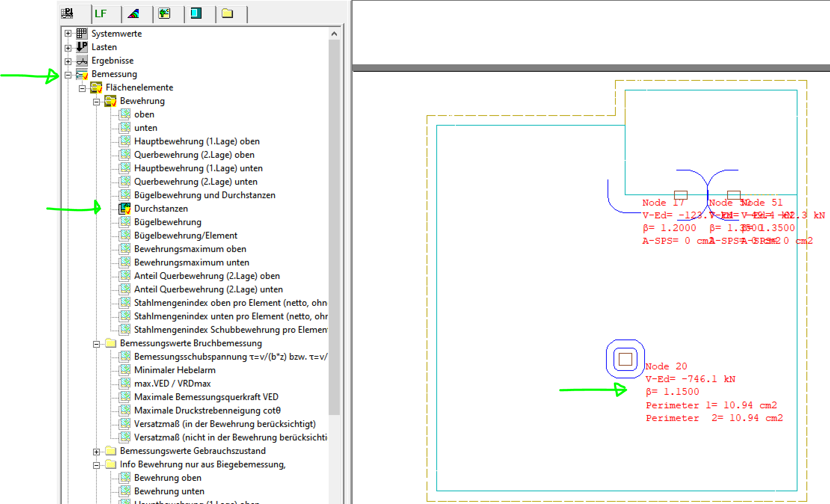Collapse Bemessungswerte Bruchbemessung folder
830x504 pixels.
(x=96, y=344)
